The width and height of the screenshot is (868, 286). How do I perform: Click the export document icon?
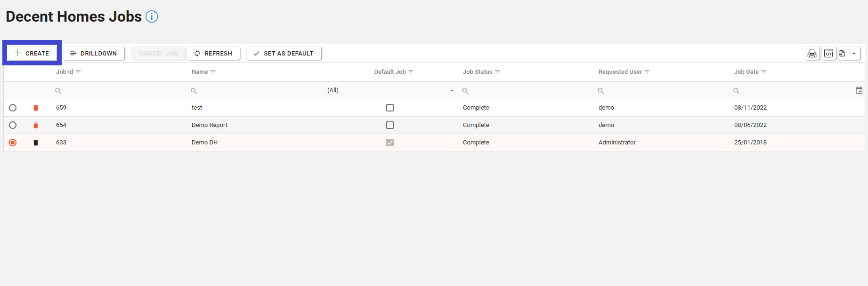(x=843, y=53)
